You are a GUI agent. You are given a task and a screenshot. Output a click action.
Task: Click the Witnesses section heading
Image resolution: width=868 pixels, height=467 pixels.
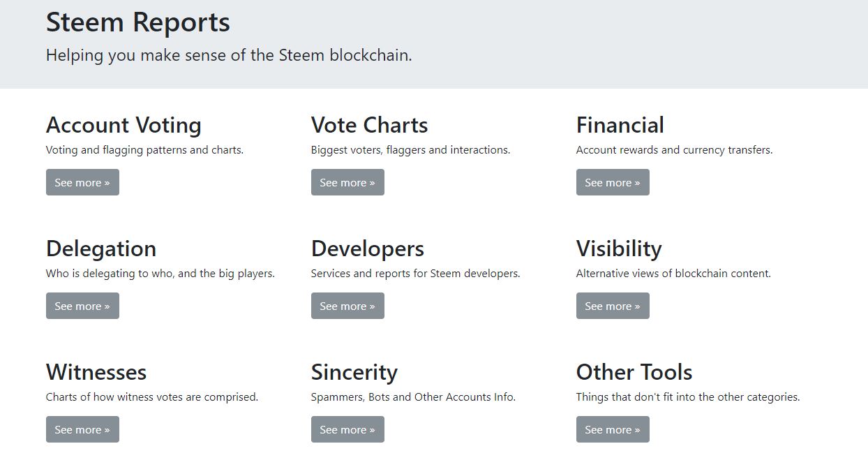[96, 372]
